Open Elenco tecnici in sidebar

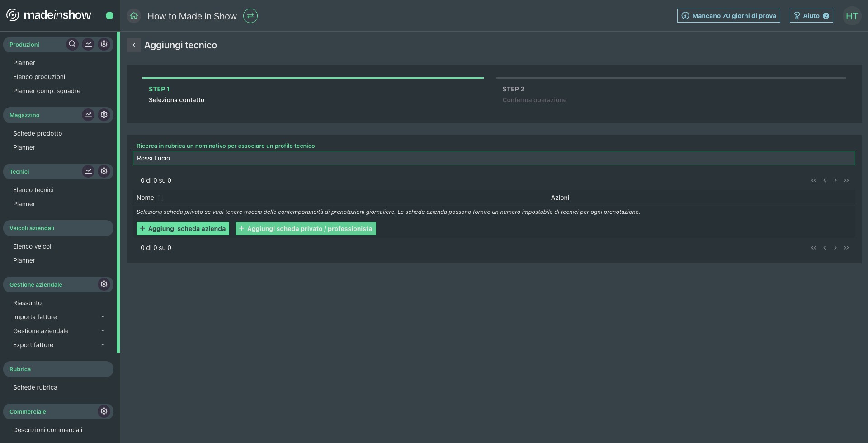[33, 190]
